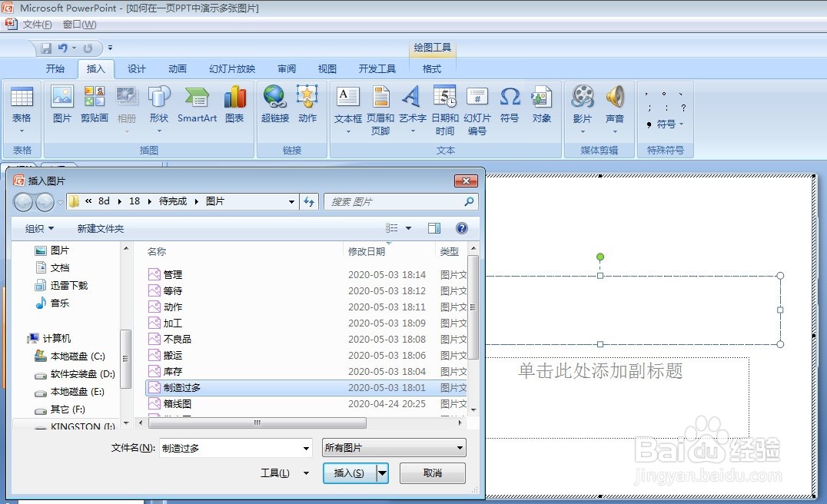
Task: Click the dialog Back navigation arrow
Action: pyautogui.click(x=23, y=202)
